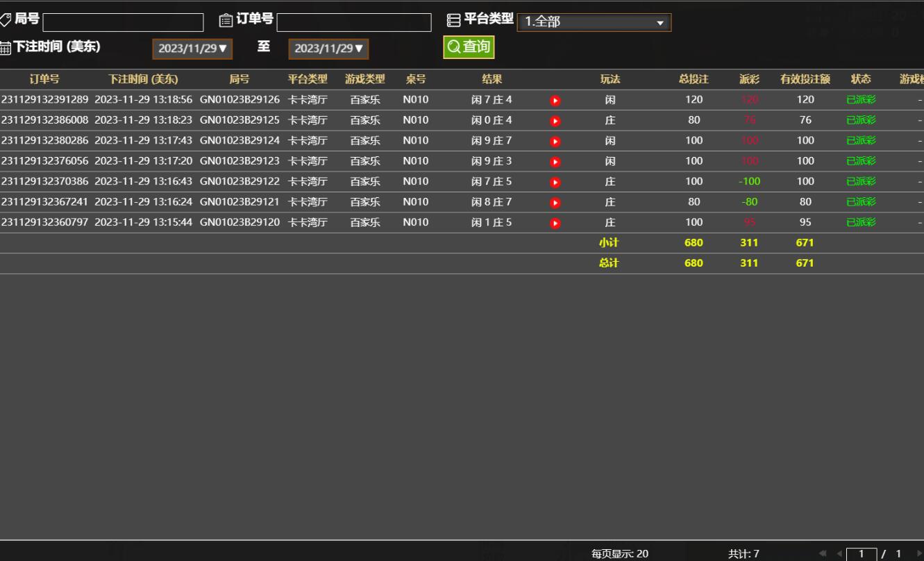924x561 pixels.
Task: Select order number 231129132376056
Action: (45, 161)
